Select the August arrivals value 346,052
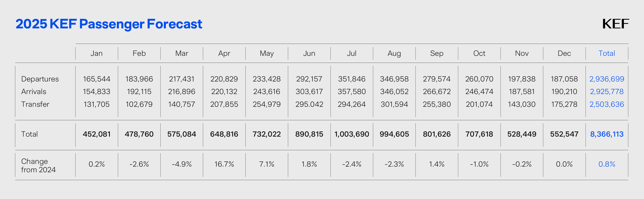The width and height of the screenshot is (644, 199). point(394,92)
